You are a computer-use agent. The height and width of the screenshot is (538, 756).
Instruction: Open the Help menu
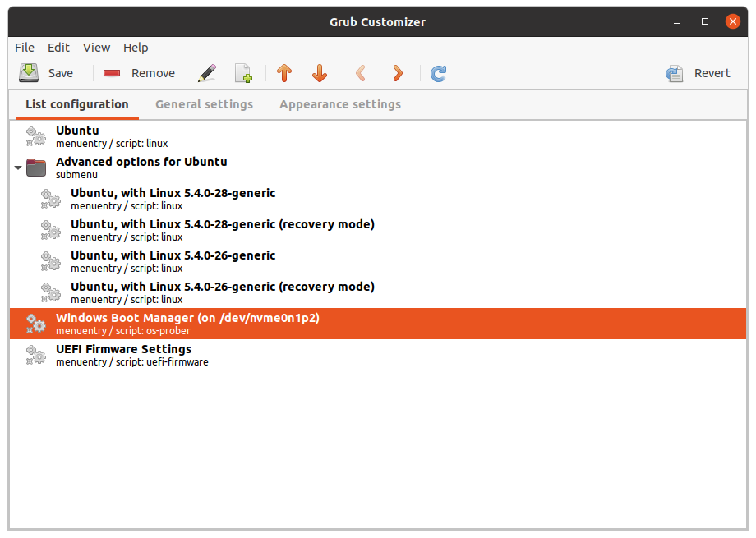[x=136, y=48]
